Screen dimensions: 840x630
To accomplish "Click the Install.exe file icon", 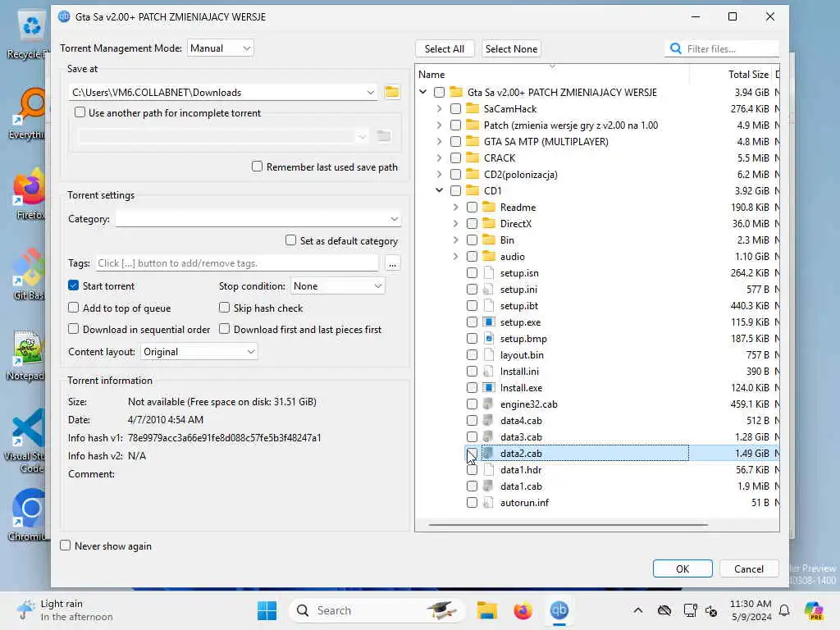I will click(x=488, y=388).
